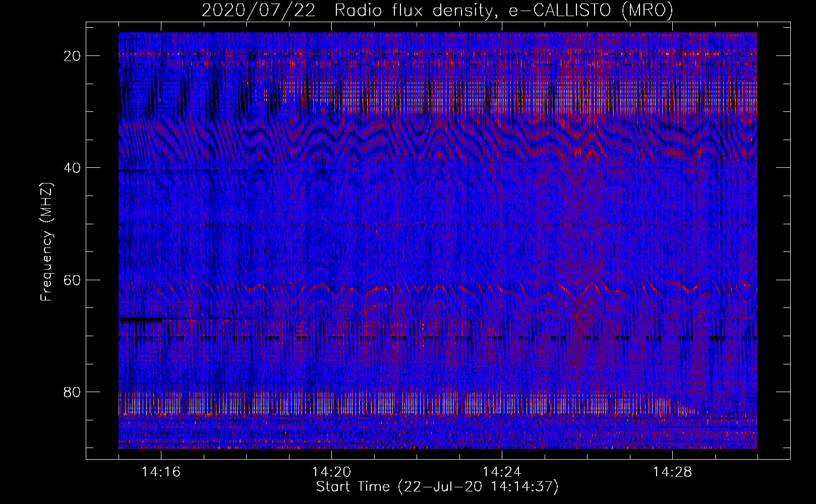This screenshot has height=504, width=816.
Task: Click the 20 frequency tick label
Action: pos(73,56)
